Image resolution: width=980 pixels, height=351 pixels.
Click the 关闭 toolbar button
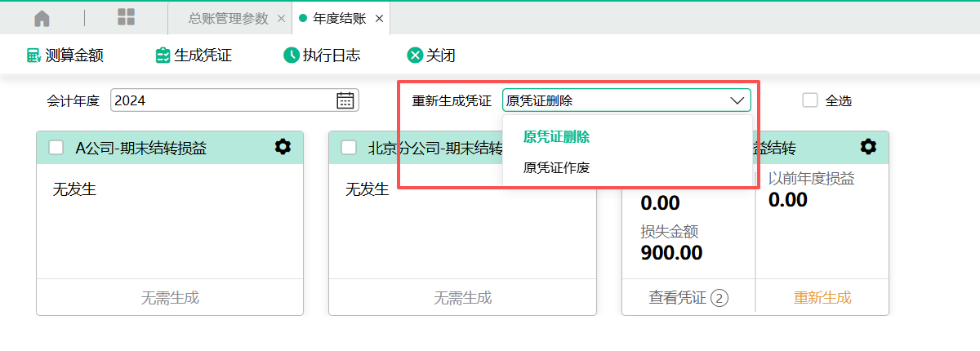click(431, 56)
